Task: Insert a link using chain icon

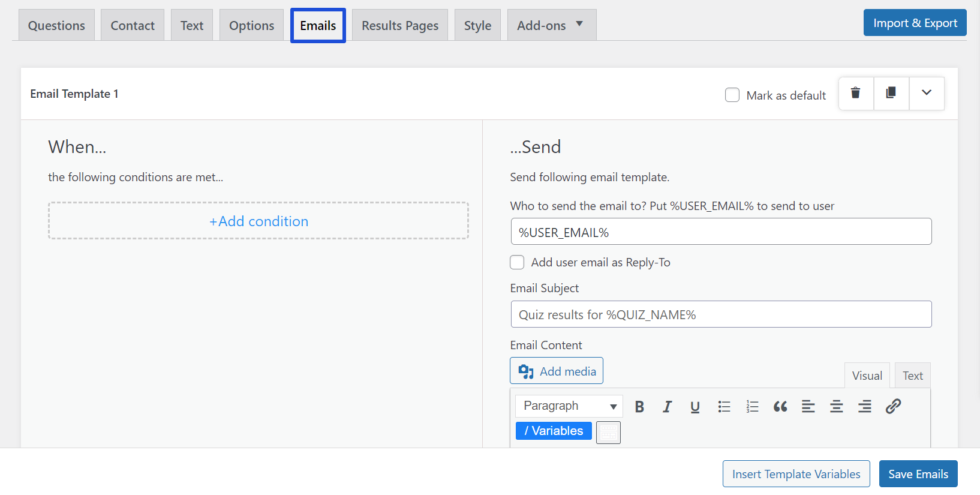Action: pyautogui.click(x=893, y=407)
